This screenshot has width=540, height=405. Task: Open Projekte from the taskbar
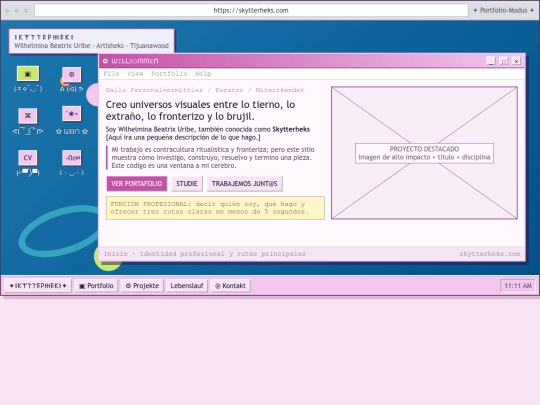click(x=142, y=285)
